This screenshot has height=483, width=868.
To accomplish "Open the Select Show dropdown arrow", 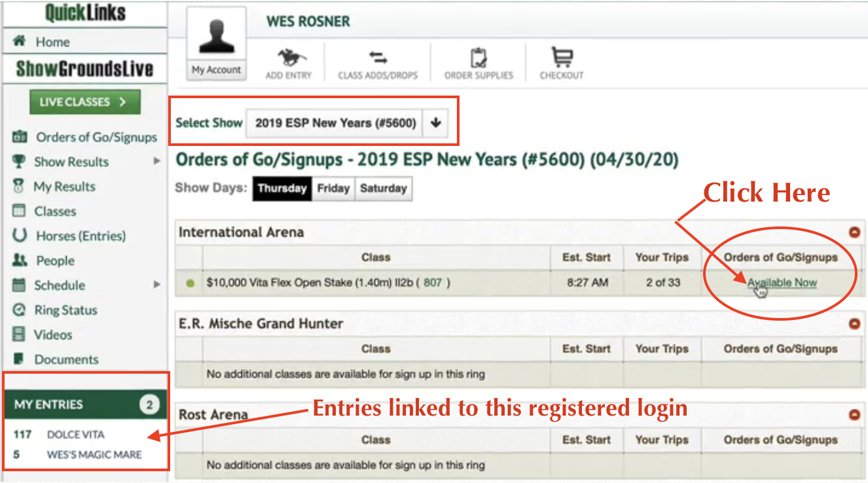I will tap(435, 123).
